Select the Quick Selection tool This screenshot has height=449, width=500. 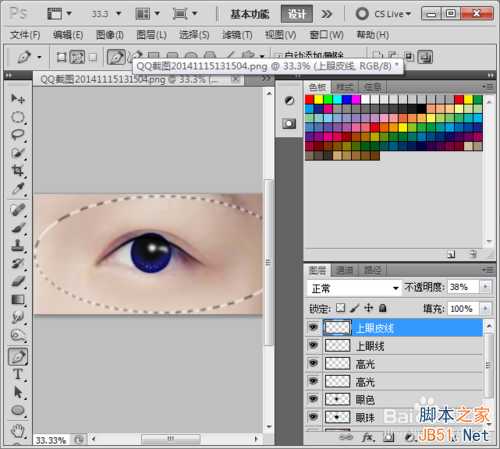point(18,153)
